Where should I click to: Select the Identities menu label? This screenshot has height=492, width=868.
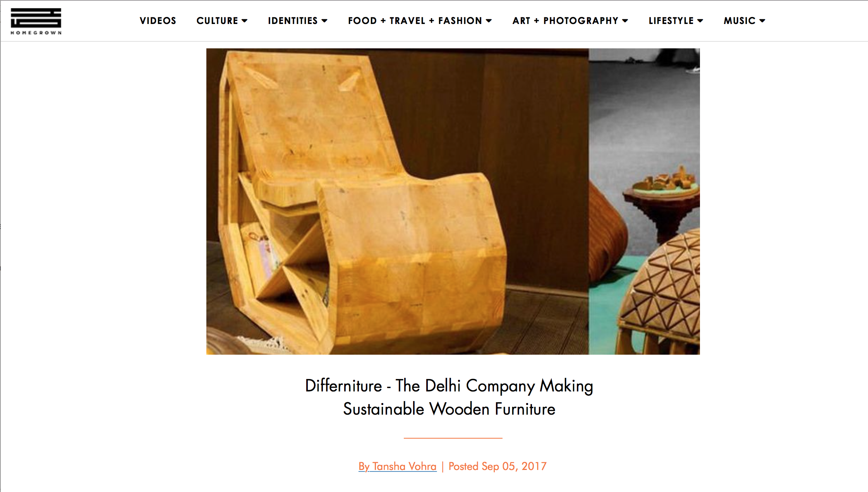coord(293,20)
